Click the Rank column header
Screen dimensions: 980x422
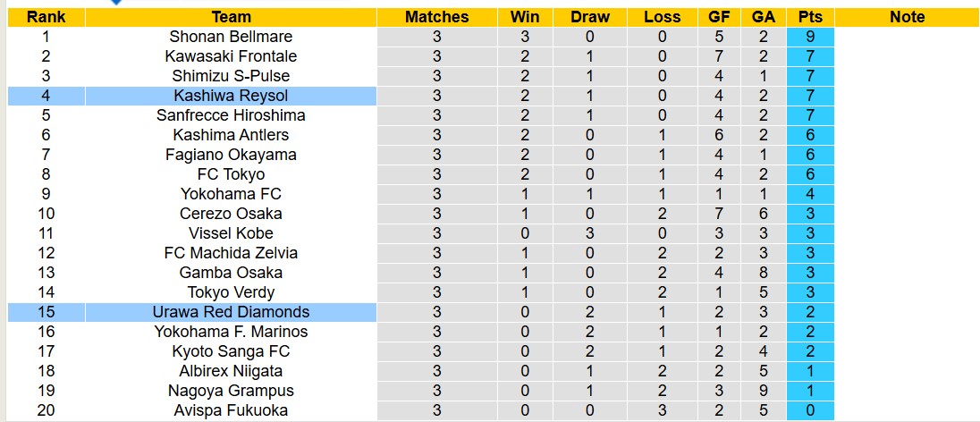click(x=46, y=17)
